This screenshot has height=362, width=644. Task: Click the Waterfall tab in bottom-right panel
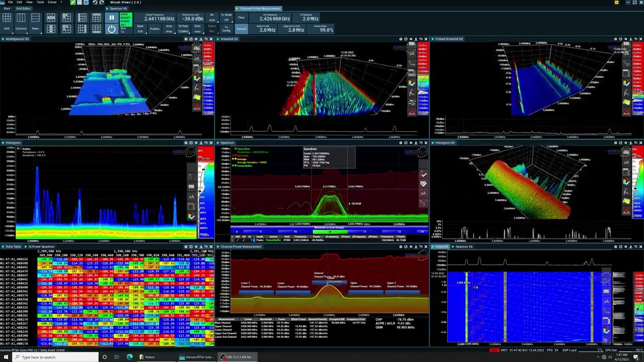(x=440, y=247)
